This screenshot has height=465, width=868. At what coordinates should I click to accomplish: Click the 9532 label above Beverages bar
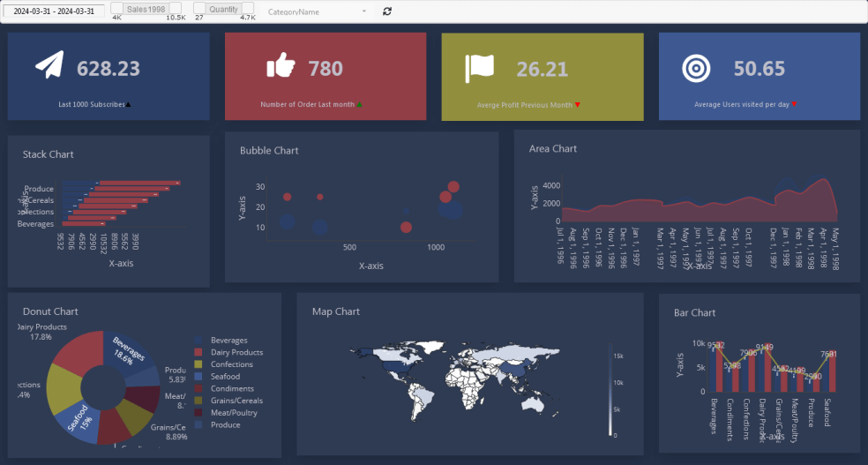[715, 345]
